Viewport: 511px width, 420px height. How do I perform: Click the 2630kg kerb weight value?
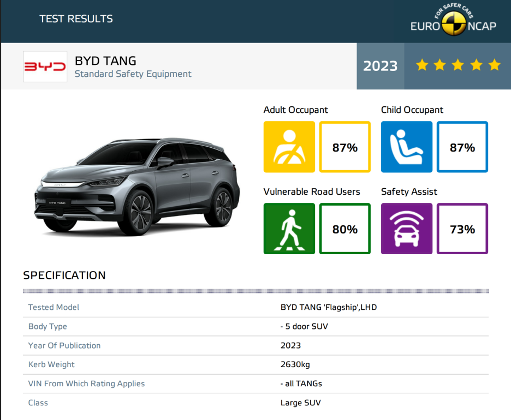(x=295, y=365)
